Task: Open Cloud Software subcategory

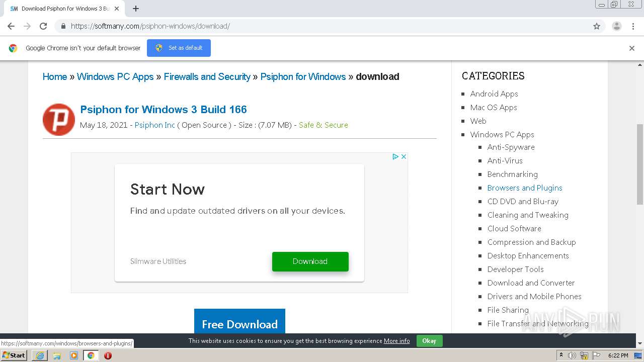Action: pos(514,229)
